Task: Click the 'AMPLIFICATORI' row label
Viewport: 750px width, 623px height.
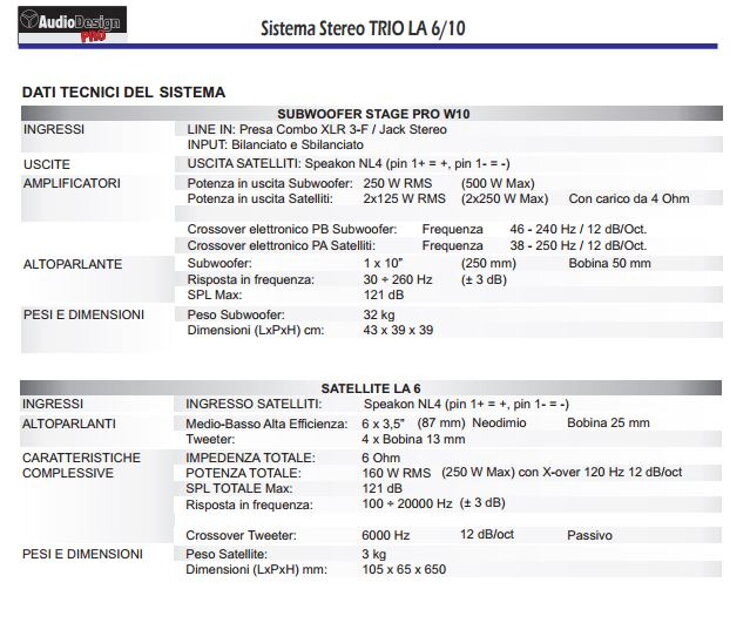Action: (72, 183)
